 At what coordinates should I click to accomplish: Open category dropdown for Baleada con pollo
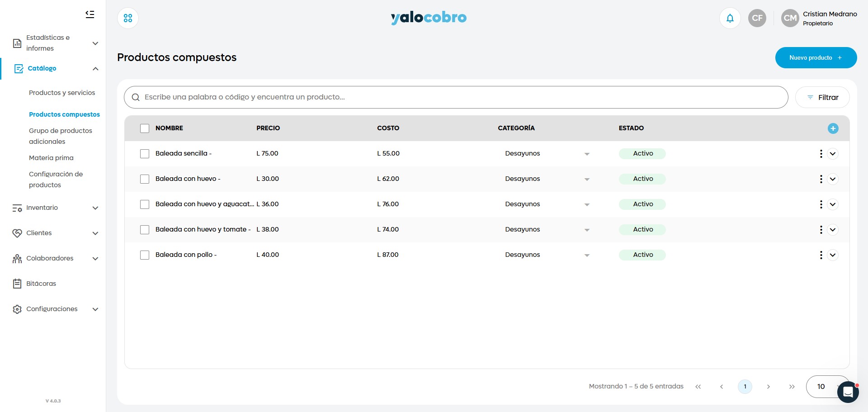point(587,256)
